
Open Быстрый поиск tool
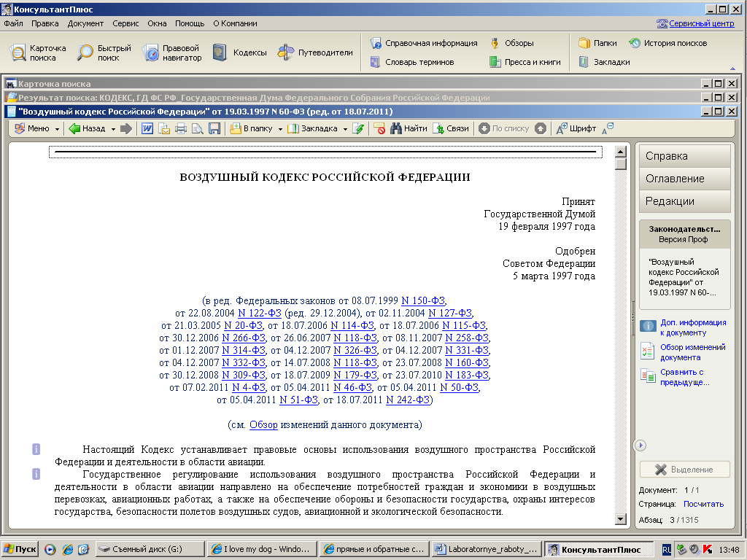(x=104, y=52)
